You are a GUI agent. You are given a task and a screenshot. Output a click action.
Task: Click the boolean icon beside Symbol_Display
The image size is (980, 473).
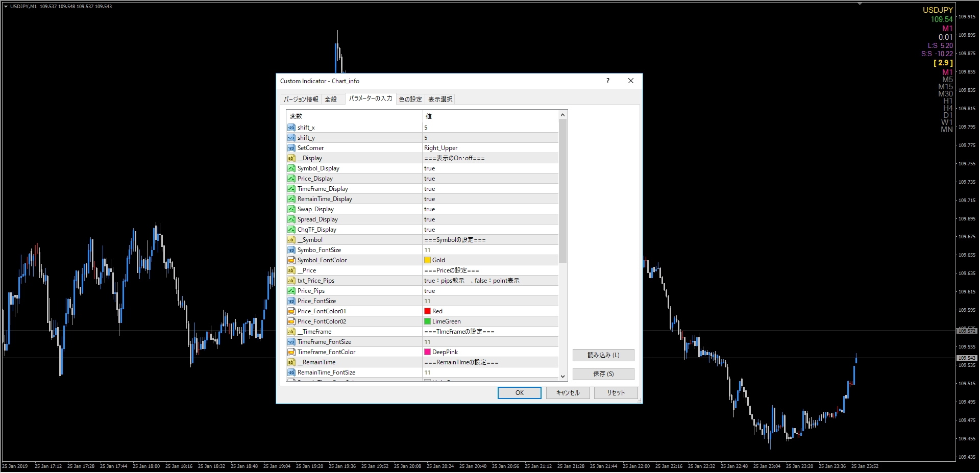[291, 168]
